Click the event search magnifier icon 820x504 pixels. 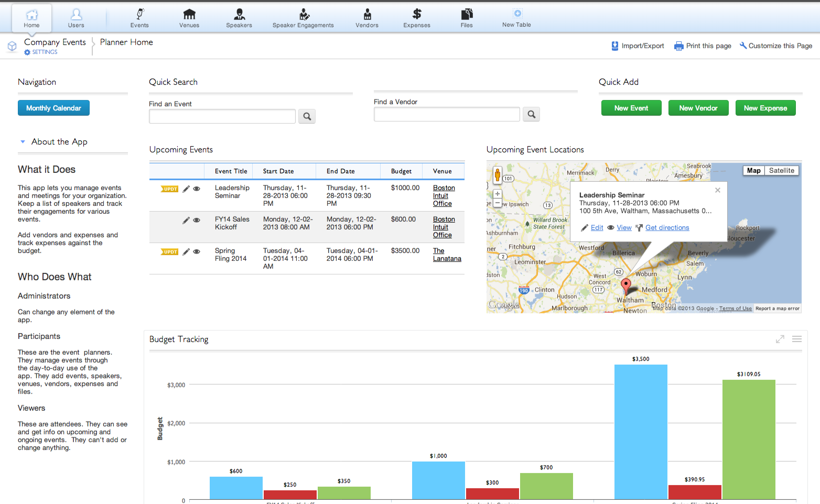(x=307, y=116)
